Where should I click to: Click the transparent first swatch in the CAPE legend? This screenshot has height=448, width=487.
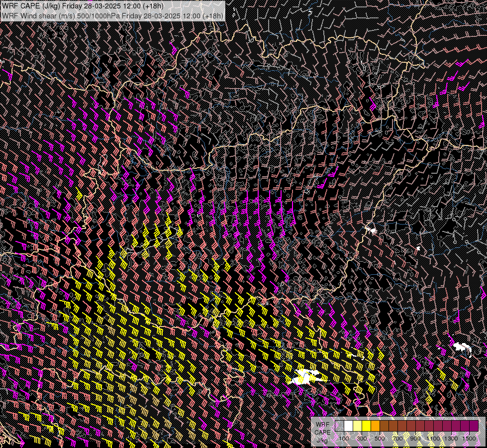[x=339, y=426]
